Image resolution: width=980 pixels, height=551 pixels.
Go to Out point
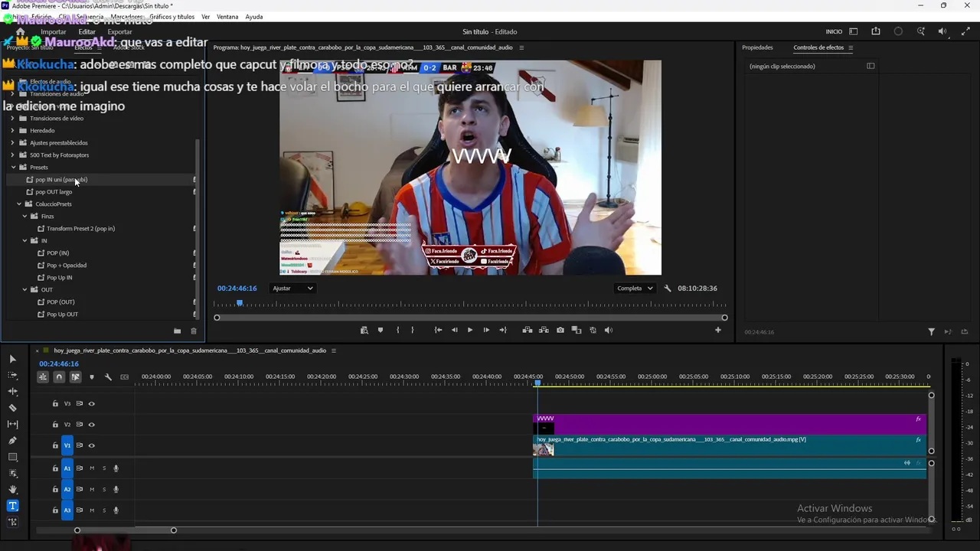503,330
